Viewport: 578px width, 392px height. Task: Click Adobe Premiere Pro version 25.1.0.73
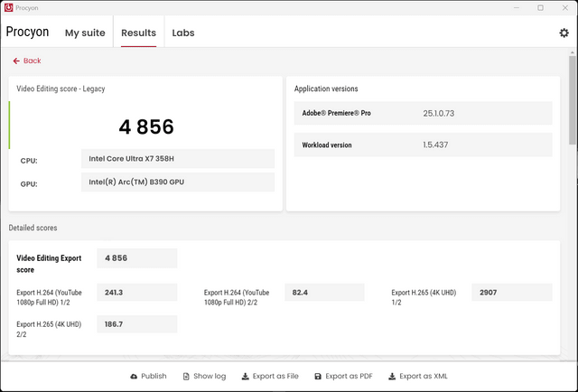pos(438,113)
